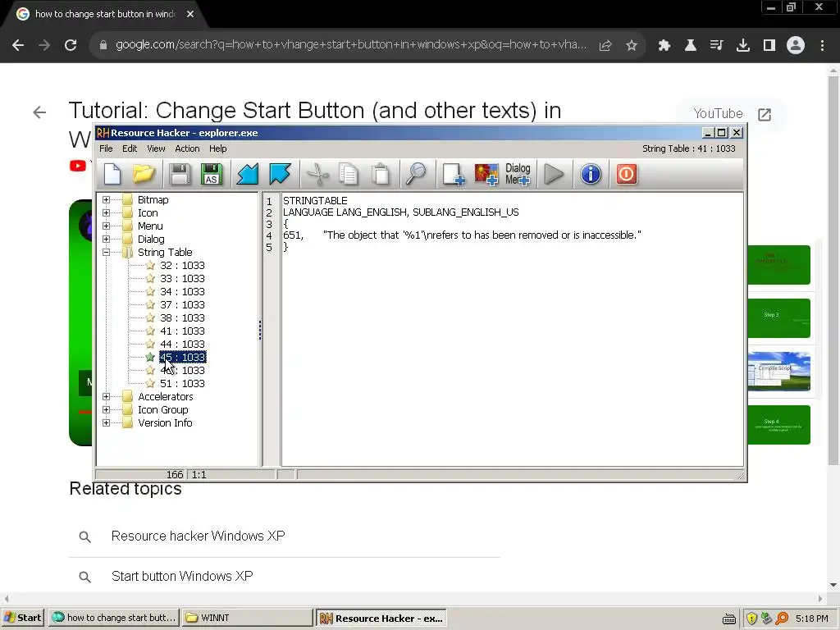Select string table entry 41 : 1033

(182, 331)
